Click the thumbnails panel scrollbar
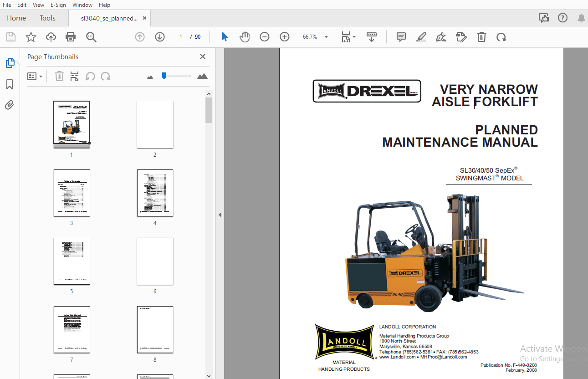Image resolution: width=588 pixels, height=379 pixels. point(209,111)
